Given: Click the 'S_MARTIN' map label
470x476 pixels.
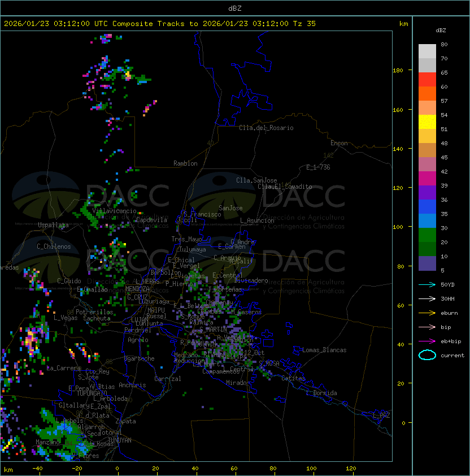Looking at the screenshot, I should tap(213, 330).
